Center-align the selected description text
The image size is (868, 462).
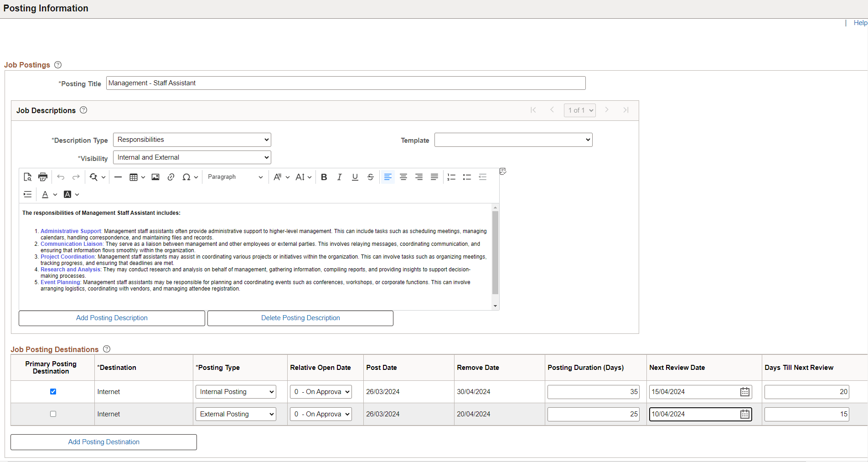[x=403, y=177]
